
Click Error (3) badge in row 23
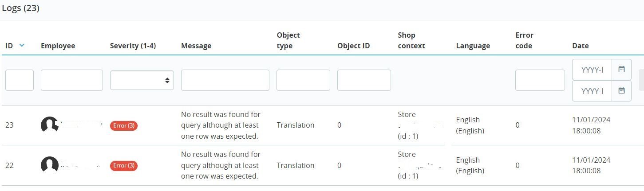124,125
